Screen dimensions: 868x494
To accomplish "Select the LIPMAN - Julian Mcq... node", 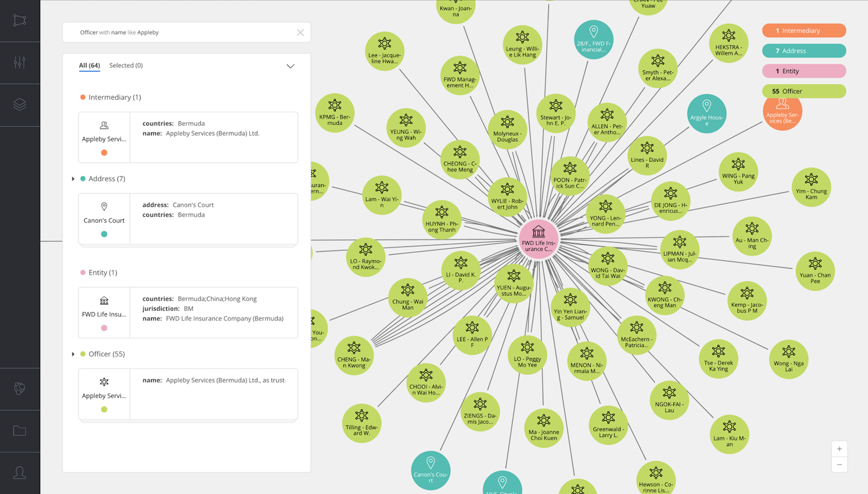I will [x=679, y=250].
